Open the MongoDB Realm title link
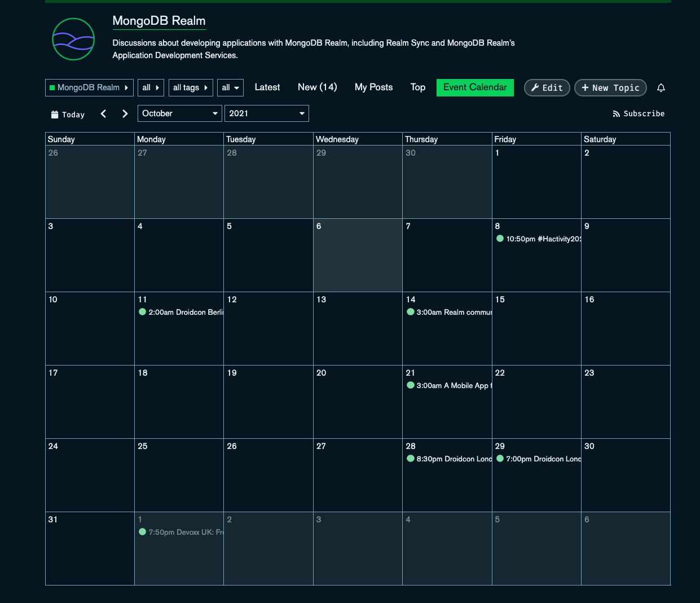The image size is (700, 603). pos(159,21)
